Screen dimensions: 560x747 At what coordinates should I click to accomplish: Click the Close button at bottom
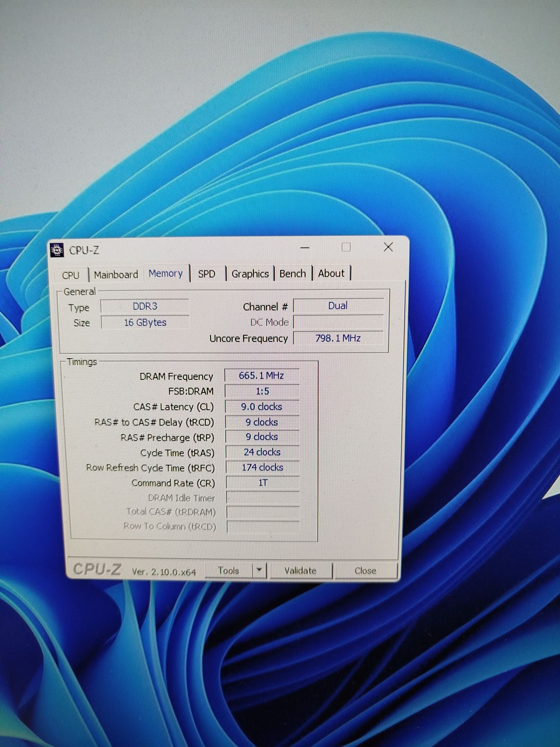pos(365,571)
